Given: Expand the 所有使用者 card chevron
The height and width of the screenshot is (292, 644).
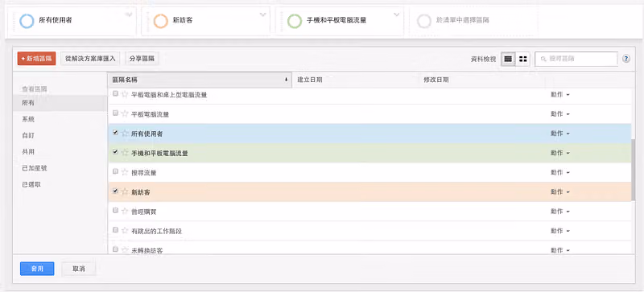Looking at the screenshot, I should [129, 14].
